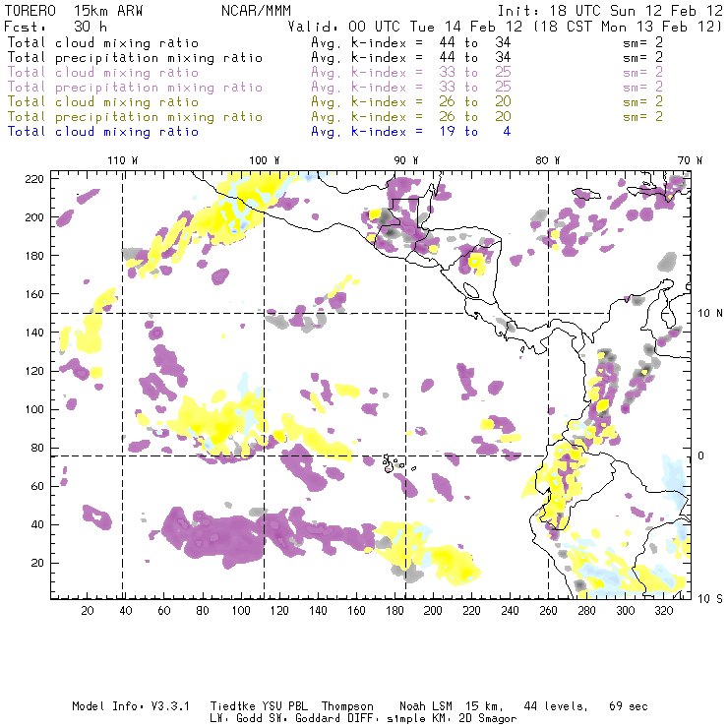Click the blue "Total cloud mixing ratio" legend label
Image resolution: width=728 pixels, height=728 pixels.
pos(103,132)
